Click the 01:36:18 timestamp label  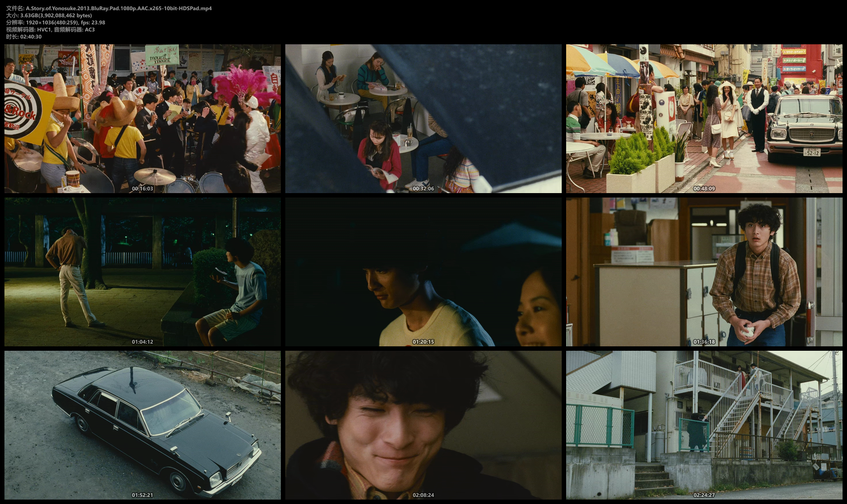(704, 342)
